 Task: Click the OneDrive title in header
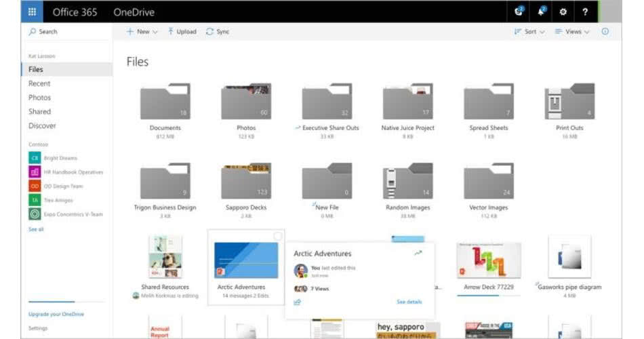coord(134,12)
